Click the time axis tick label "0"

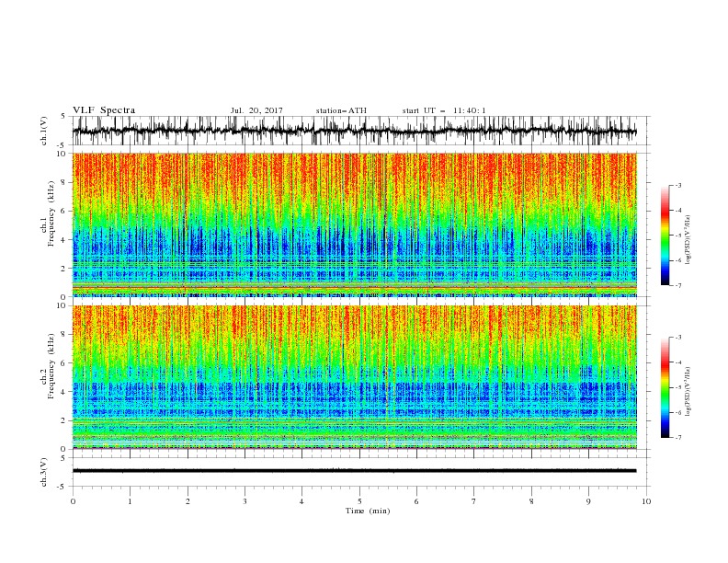(x=73, y=501)
